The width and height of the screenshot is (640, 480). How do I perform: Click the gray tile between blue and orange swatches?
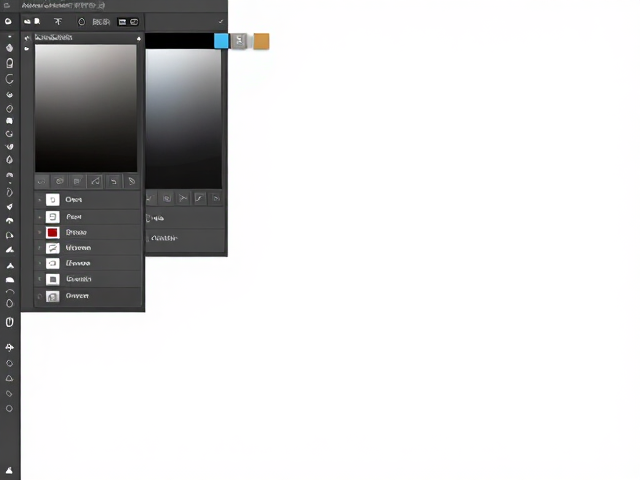[x=239, y=41]
